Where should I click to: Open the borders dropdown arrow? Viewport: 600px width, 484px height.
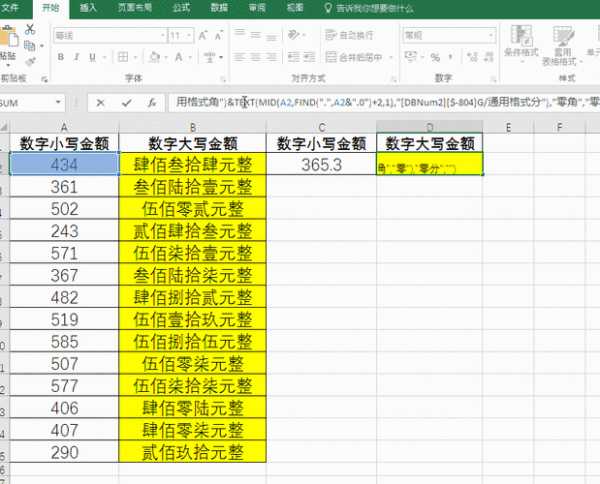click(135, 57)
